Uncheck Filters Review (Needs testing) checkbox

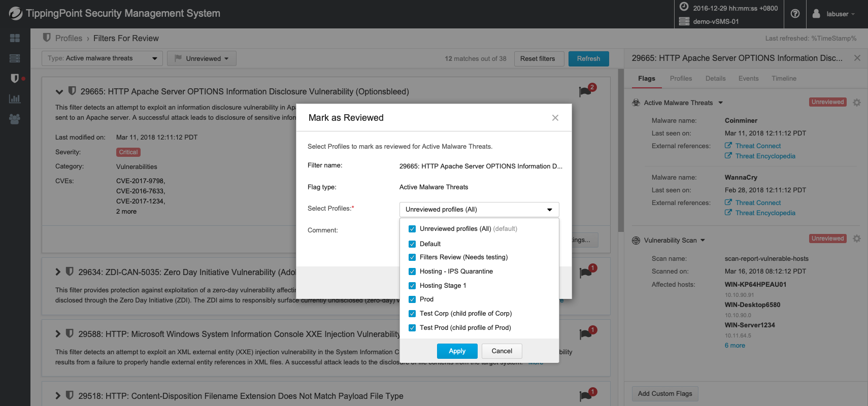[412, 257]
